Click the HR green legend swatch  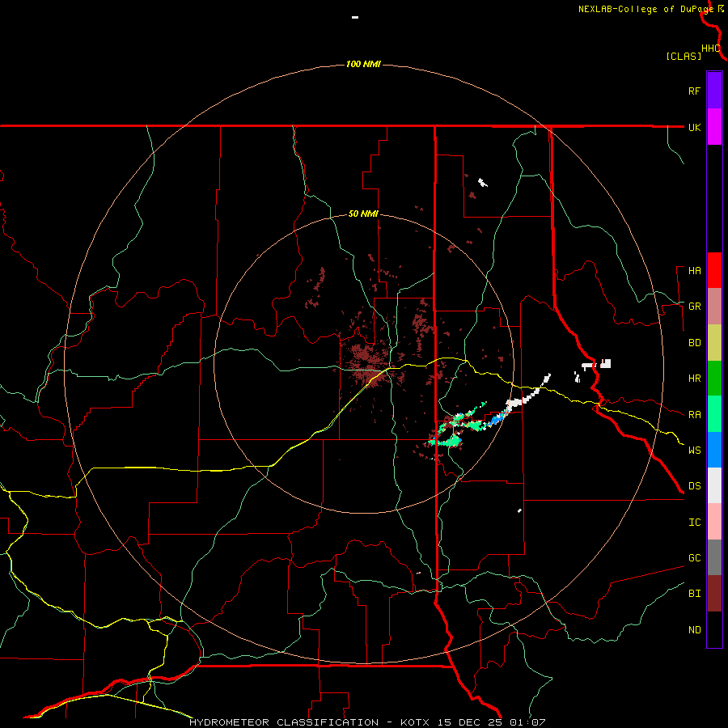[714, 379]
